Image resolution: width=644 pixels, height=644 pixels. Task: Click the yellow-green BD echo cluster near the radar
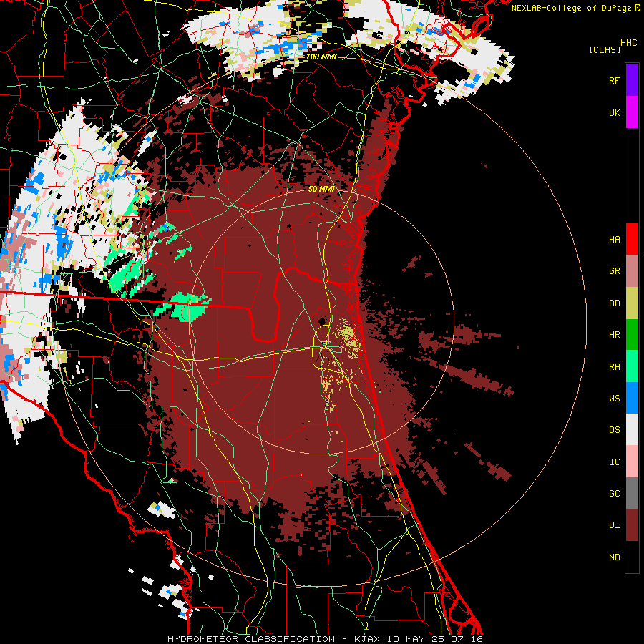[x=348, y=336]
